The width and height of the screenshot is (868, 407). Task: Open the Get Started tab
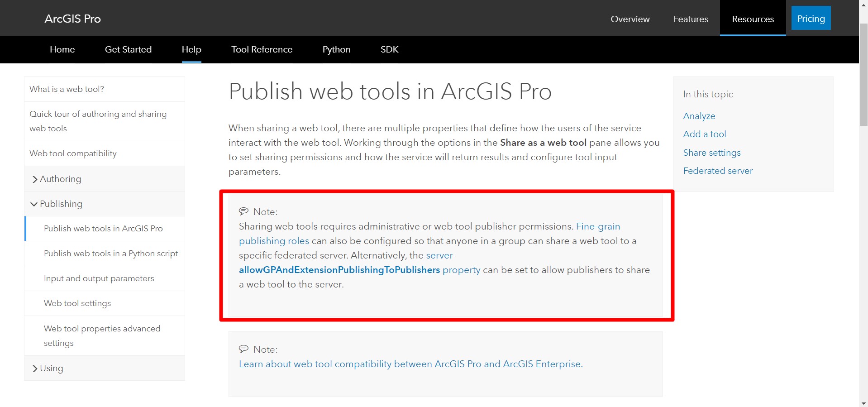coord(128,49)
